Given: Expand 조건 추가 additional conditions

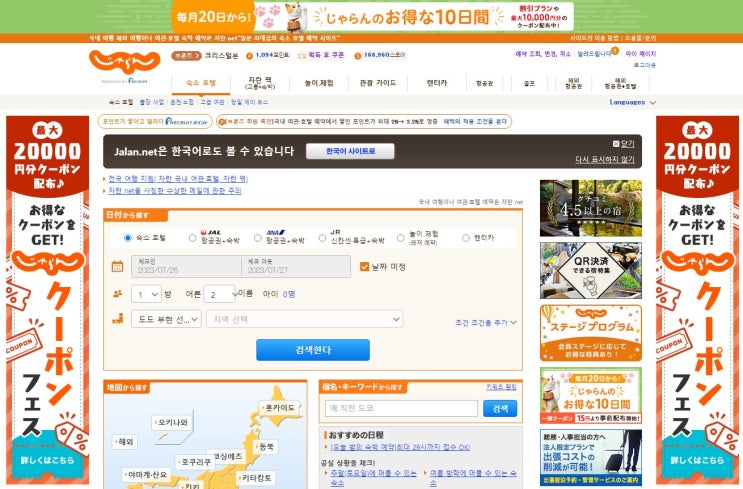Looking at the screenshot, I should pos(485,323).
